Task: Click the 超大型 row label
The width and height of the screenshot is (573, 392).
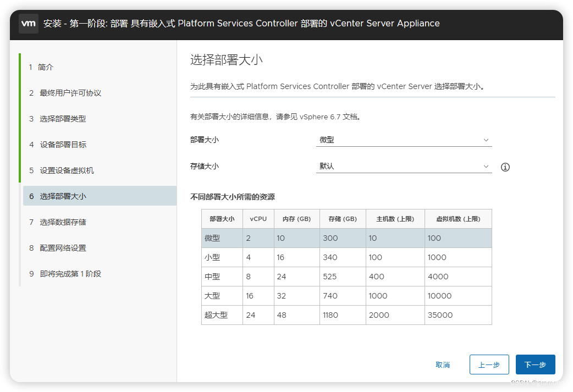Action: pyautogui.click(x=216, y=315)
